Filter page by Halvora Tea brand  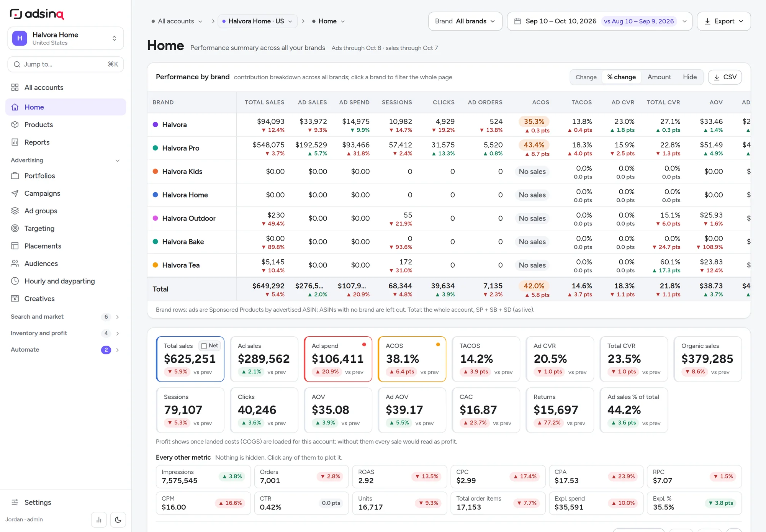(181, 265)
